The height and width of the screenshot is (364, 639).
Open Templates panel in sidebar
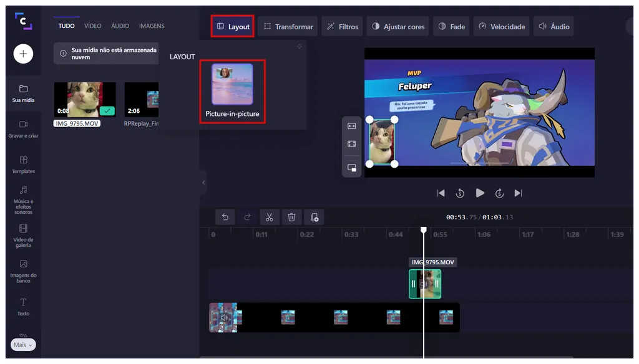click(x=23, y=165)
